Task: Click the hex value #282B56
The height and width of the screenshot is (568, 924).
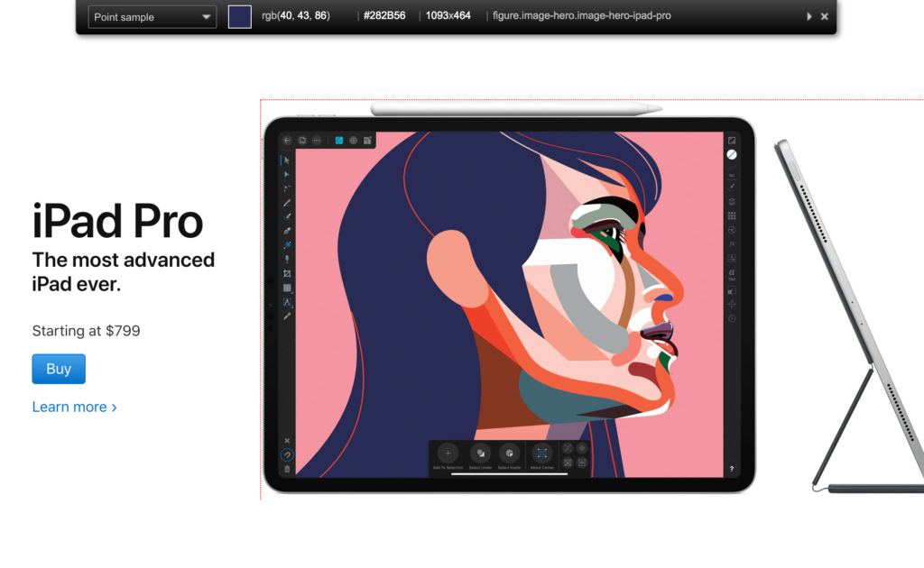Action: (x=383, y=14)
